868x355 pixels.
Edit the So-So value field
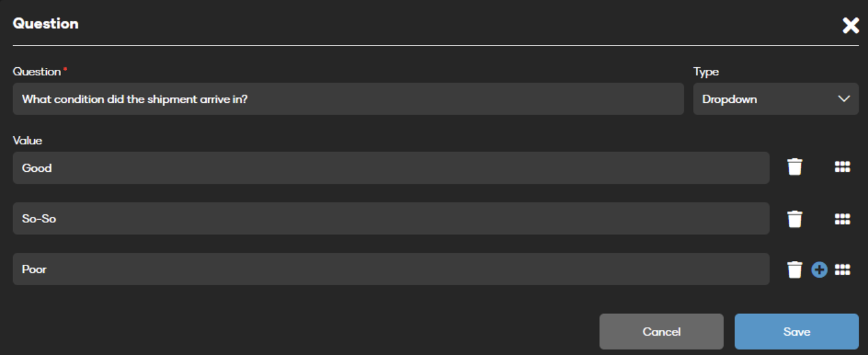coord(391,219)
